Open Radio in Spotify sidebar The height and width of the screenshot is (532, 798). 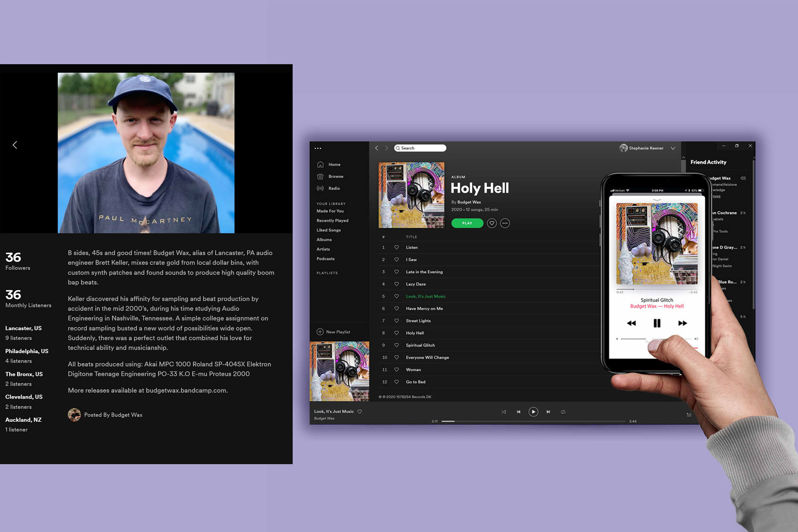[334, 188]
